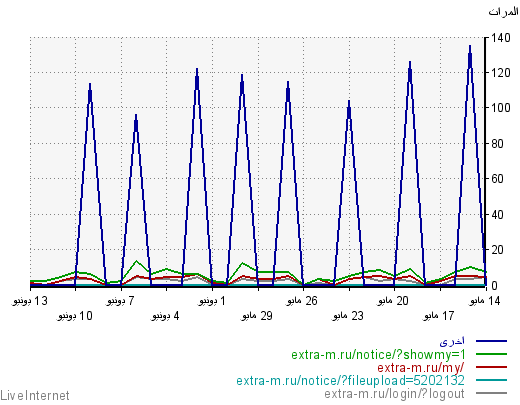Click the legend entry extra-m.ru/my/
Screen dimensions: 520x405
coord(421,367)
